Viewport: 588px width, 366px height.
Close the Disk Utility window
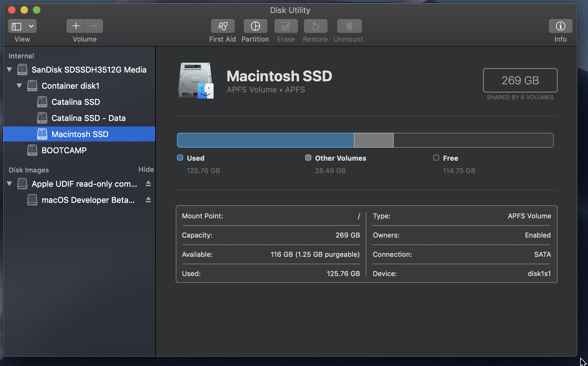(12, 10)
